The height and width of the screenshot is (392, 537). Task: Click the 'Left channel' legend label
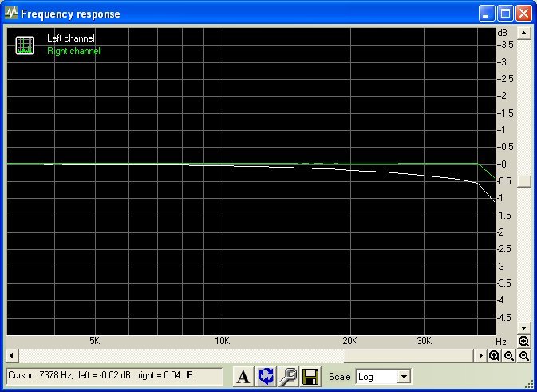click(70, 38)
